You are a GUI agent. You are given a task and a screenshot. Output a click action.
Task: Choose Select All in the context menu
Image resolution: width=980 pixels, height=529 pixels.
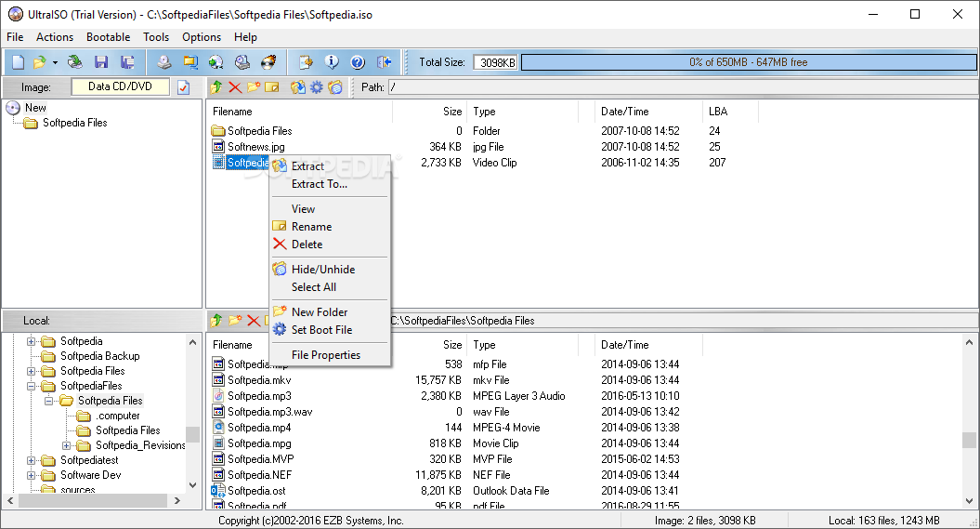[x=330, y=287]
